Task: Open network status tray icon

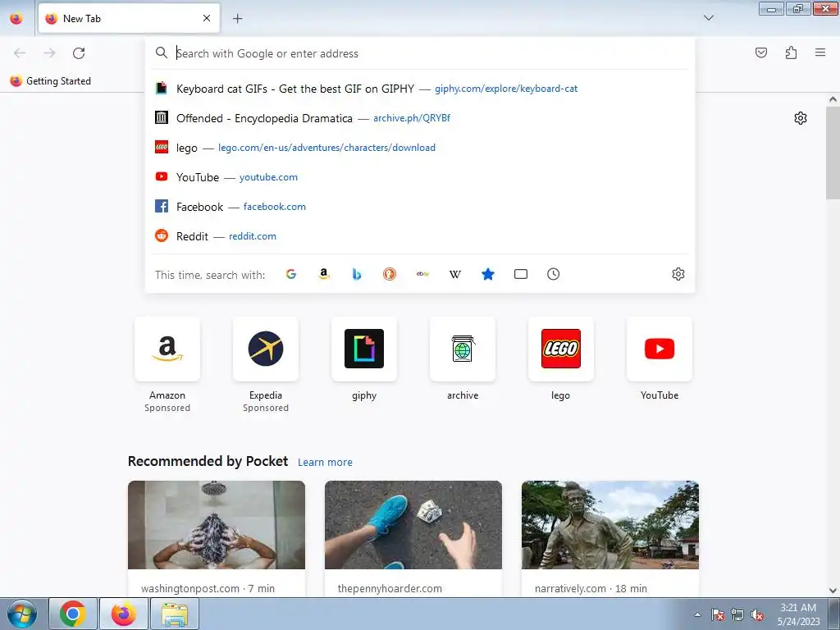Action: pos(737,614)
